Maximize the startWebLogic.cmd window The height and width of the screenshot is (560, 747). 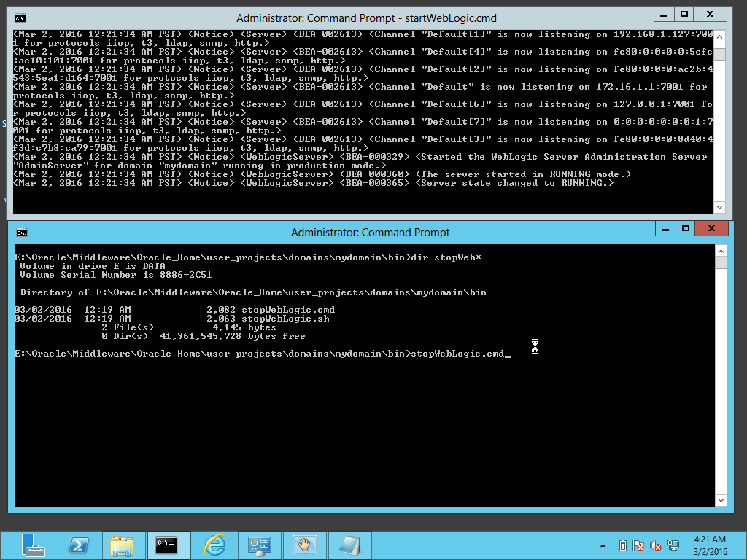point(684,14)
